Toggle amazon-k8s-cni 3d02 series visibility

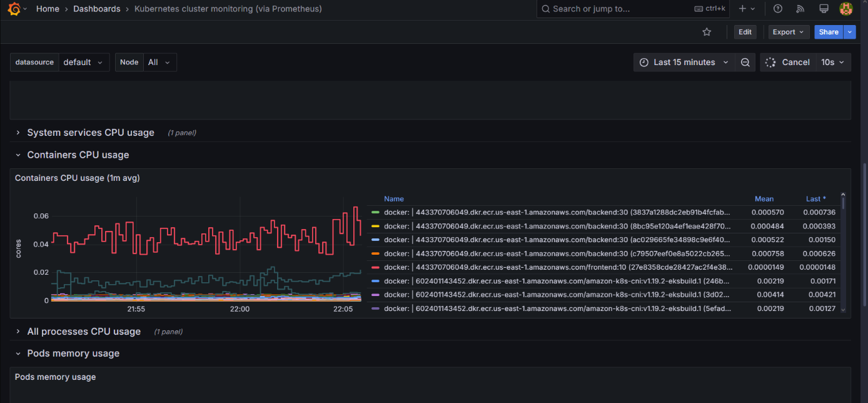tap(558, 295)
